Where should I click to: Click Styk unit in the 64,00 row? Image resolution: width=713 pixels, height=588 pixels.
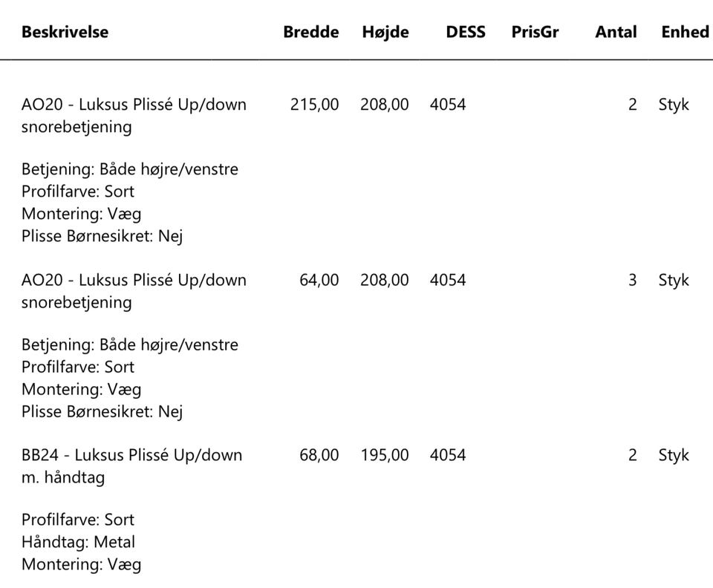pos(674,280)
